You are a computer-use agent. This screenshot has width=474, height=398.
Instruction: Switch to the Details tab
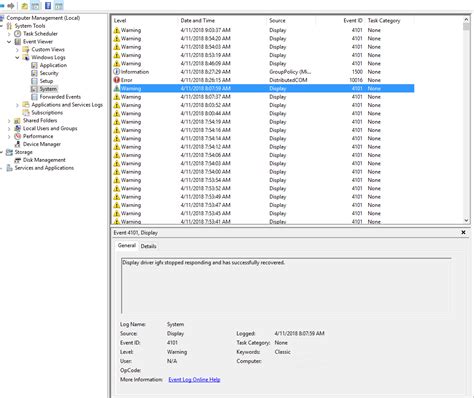pos(148,246)
